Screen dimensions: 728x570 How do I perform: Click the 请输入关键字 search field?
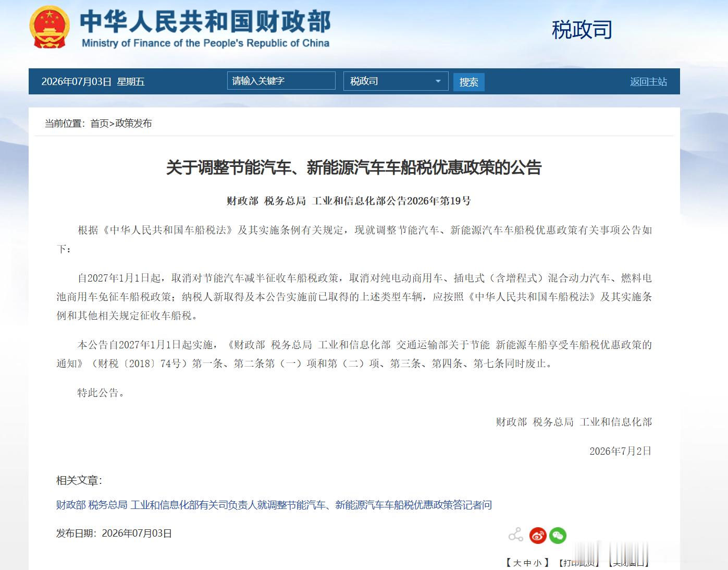[x=281, y=81]
